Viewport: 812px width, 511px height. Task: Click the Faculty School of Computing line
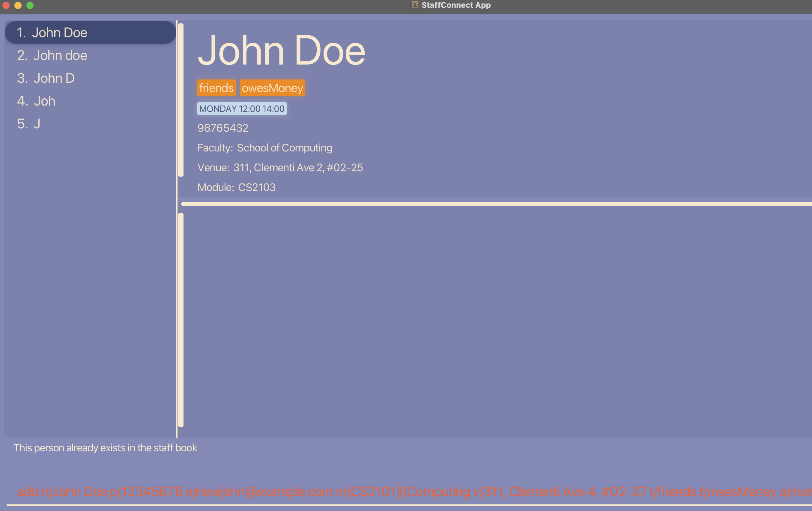tap(265, 148)
